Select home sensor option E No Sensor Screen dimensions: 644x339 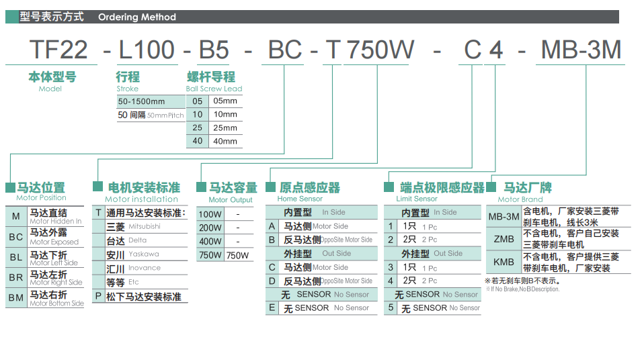(x=321, y=308)
